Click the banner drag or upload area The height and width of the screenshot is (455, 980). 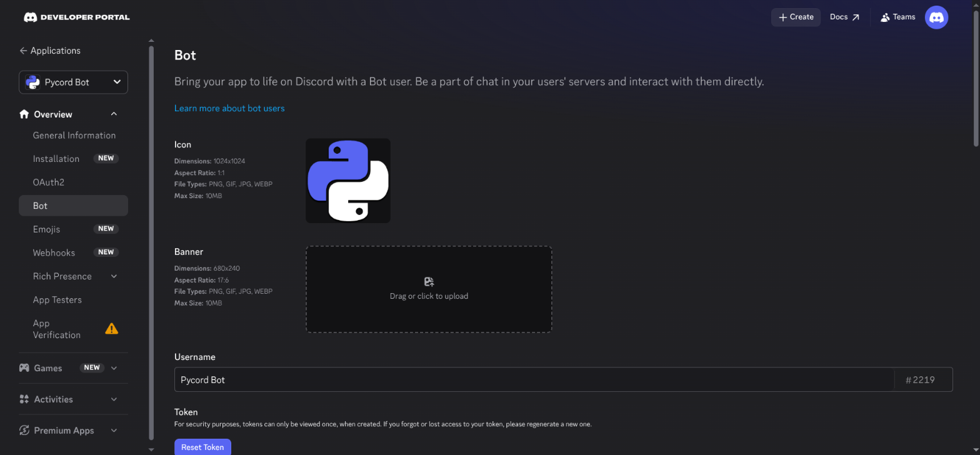click(429, 289)
